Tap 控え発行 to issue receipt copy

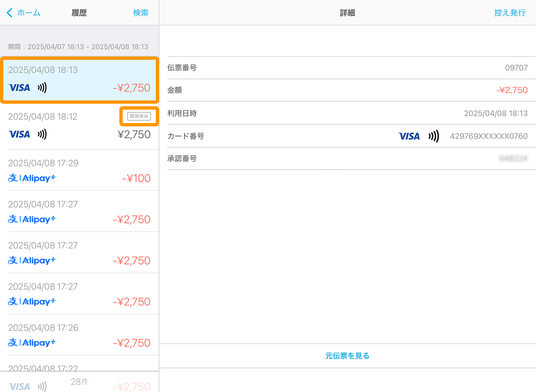510,13
